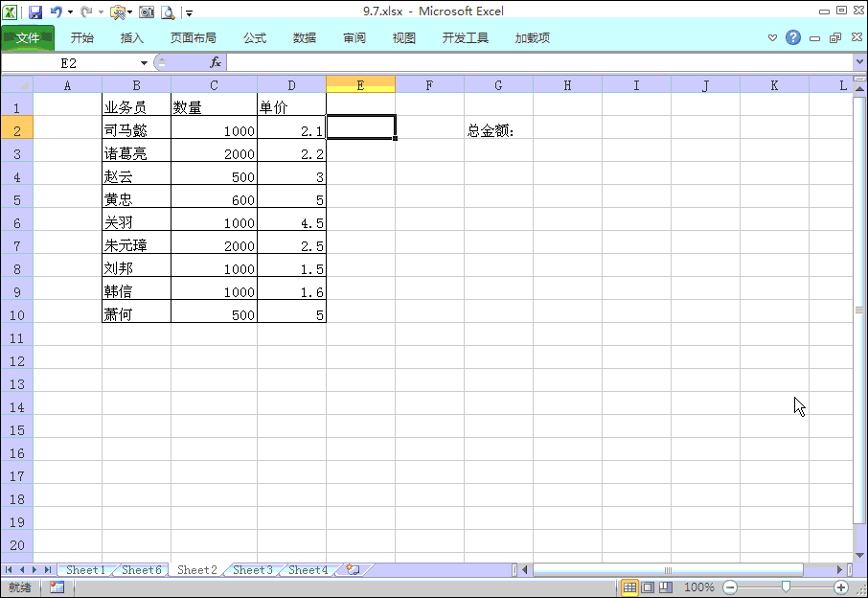Open the Name Box dropdown arrow
Viewport: 868px width, 598px height.
(144, 63)
